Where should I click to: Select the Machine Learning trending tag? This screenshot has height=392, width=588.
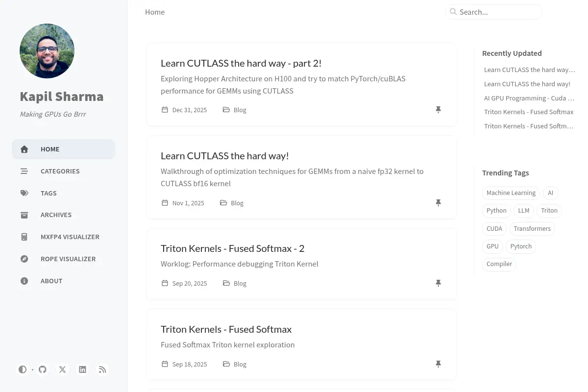[511, 193]
